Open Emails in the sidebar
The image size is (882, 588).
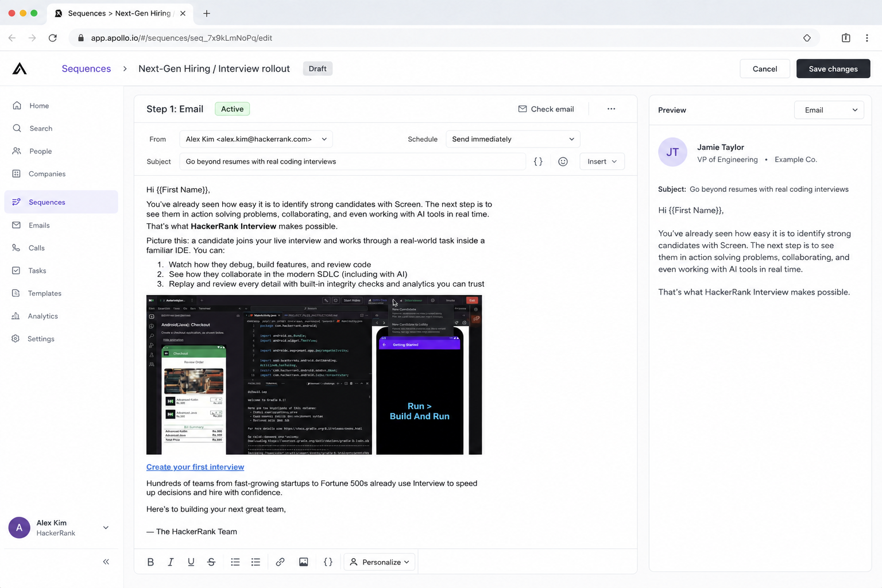tap(61, 225)
